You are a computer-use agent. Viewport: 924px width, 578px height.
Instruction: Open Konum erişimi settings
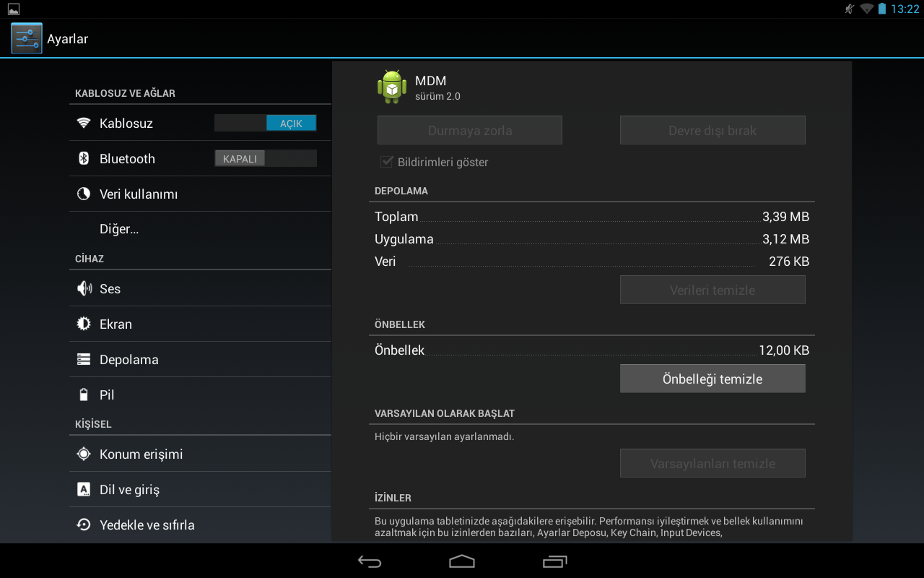(200, 454)
